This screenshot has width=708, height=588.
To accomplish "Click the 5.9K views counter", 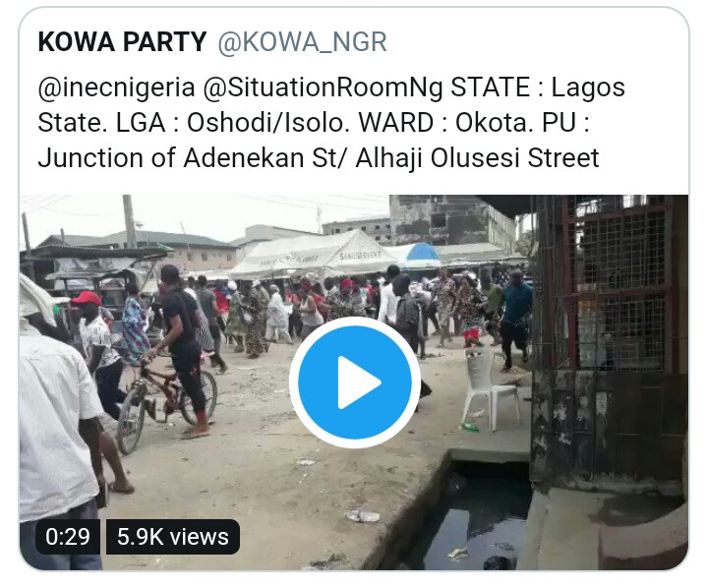I will [172, 536].
